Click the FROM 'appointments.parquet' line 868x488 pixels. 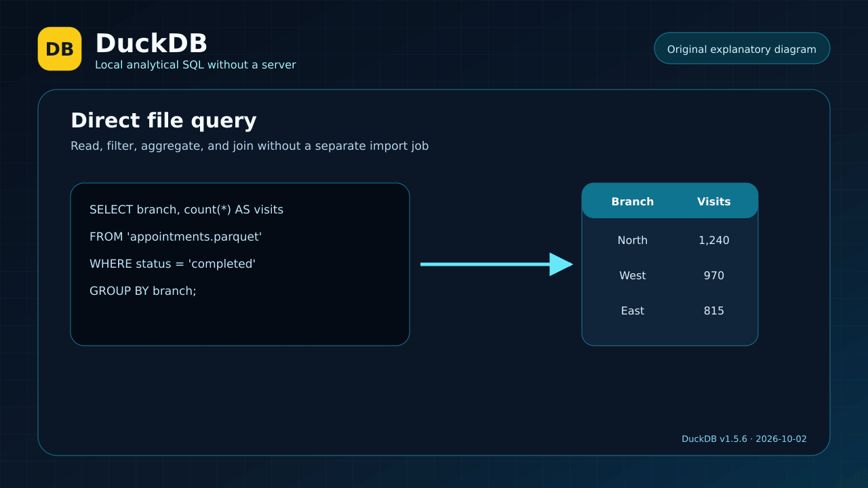[176, 237]
